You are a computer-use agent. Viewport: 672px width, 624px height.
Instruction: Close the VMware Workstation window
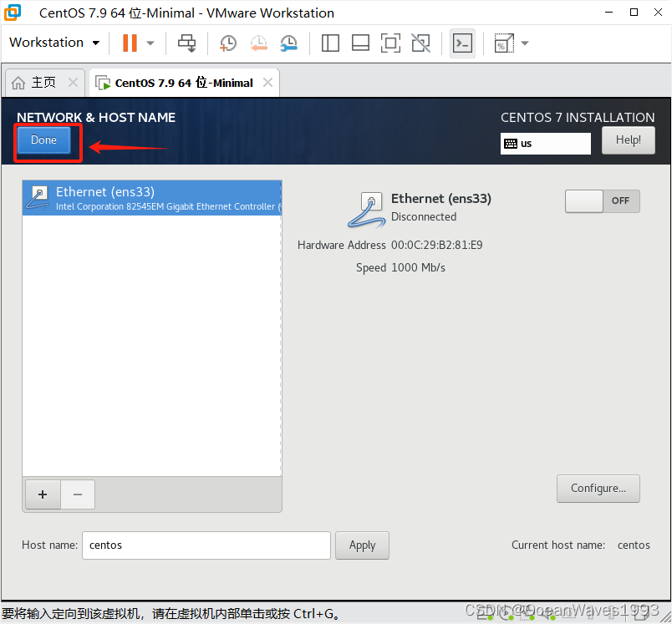coord(659,13)
